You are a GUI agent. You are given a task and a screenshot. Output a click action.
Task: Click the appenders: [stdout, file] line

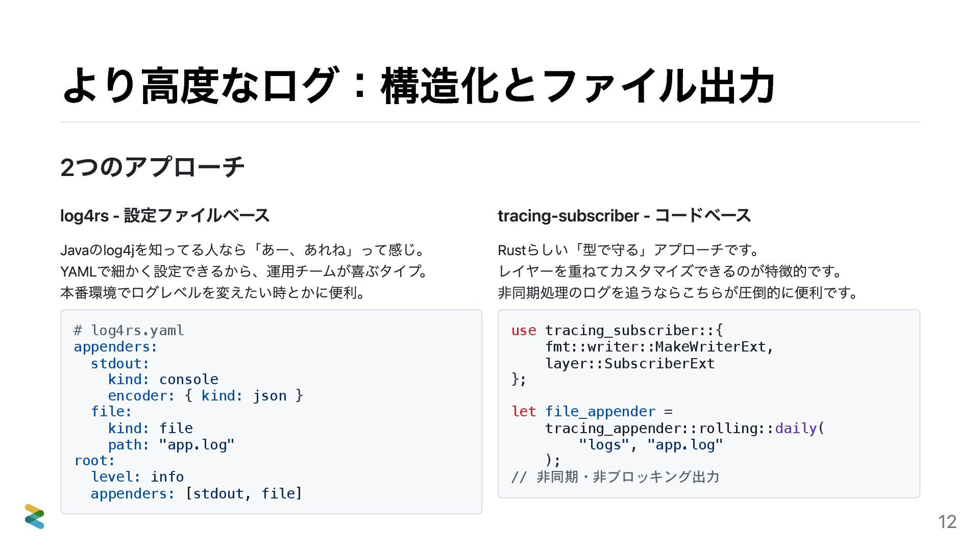pos(197,494)
